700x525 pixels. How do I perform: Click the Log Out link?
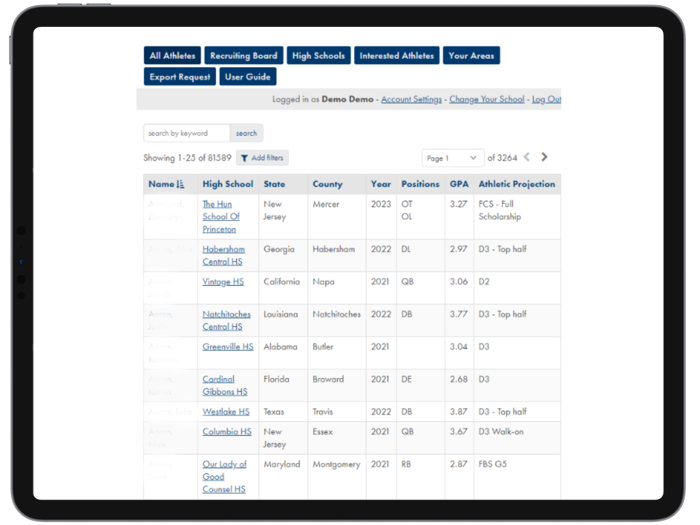click(546, 99)
